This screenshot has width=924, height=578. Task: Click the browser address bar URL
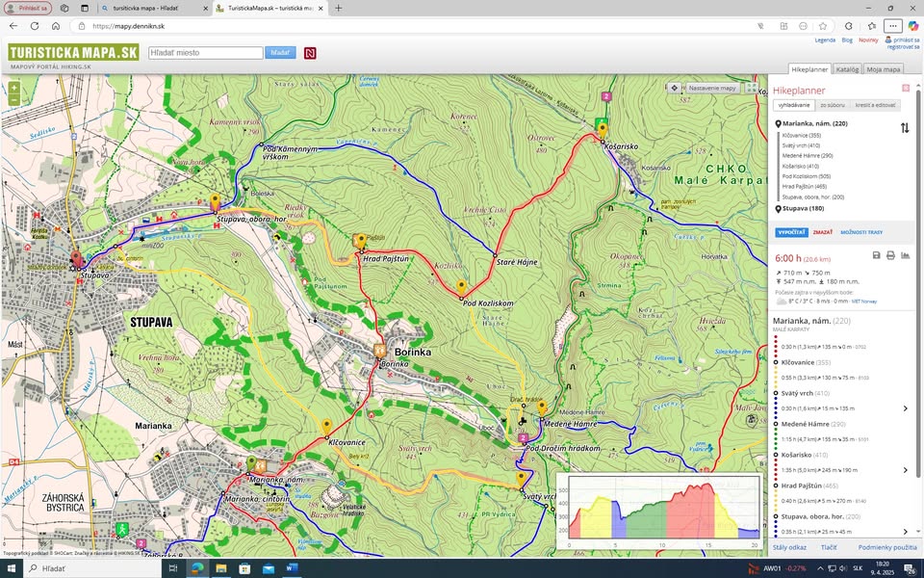click(x=129, y=26)
